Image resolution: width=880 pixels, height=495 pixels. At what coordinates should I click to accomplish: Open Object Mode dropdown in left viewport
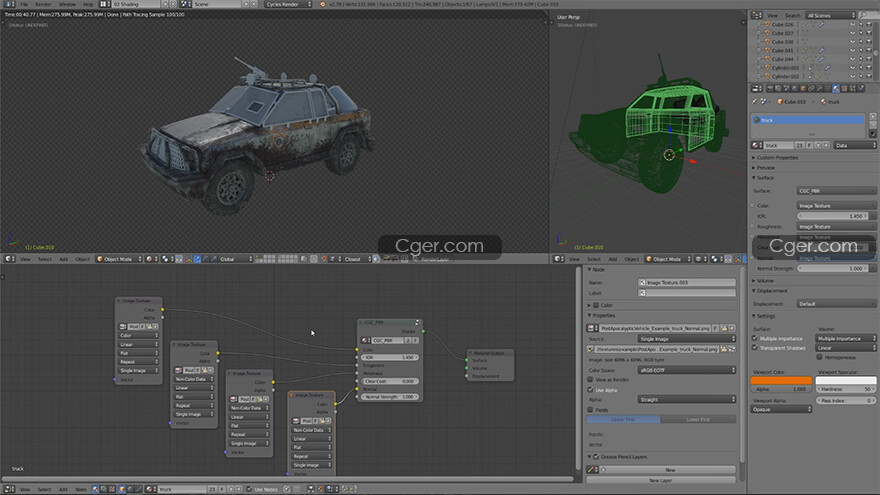(x=118, y=259)
